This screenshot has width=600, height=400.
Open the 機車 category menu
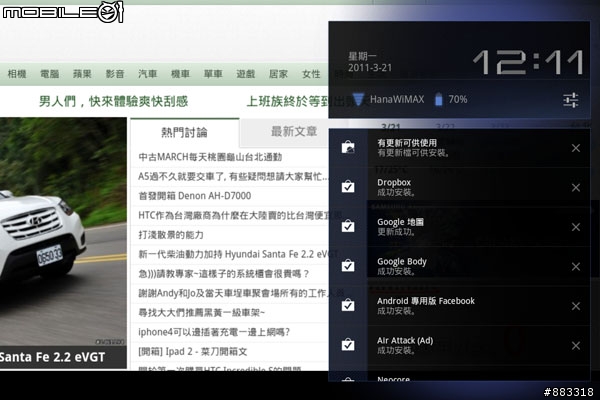tap(180, 74)
